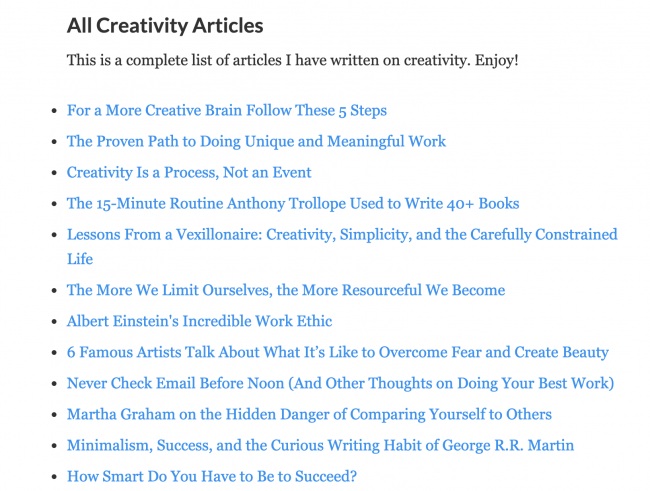Open the George R.R. Martin writing habit article

320,445
